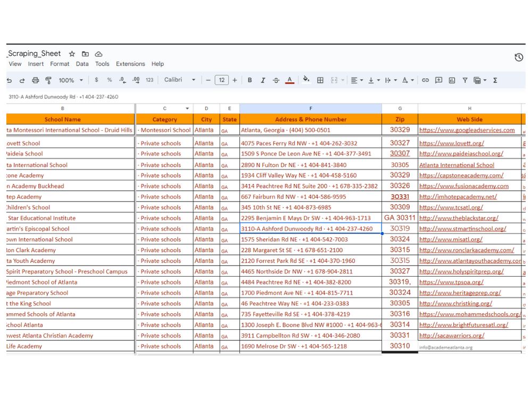Click the insert link icon
Viewport: 532px width, 399px height.
coord(425,80)
